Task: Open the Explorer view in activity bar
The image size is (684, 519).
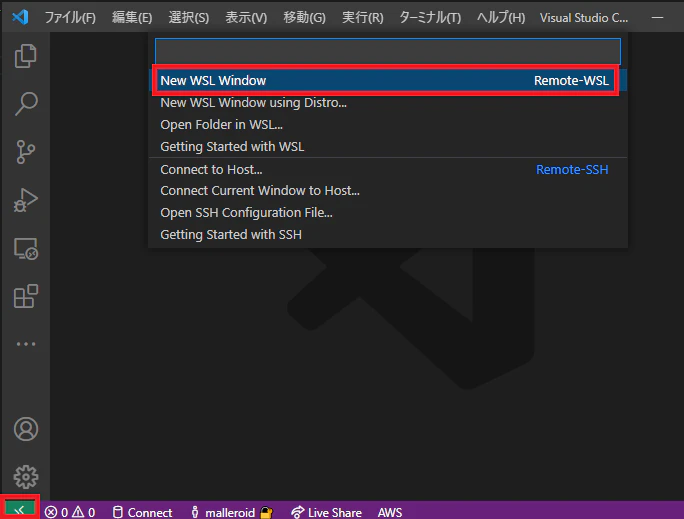Action: point(26,56)
